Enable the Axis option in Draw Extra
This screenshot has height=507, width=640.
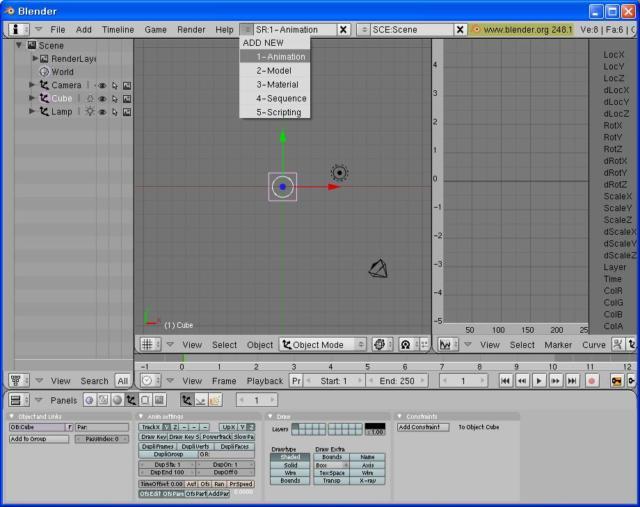coord(367,465)
